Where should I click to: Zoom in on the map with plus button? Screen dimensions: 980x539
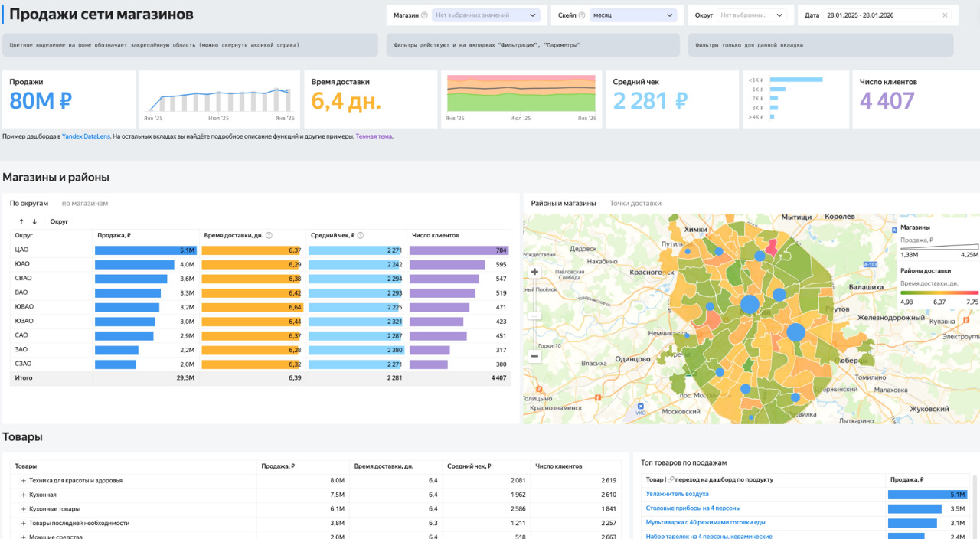(x=534, y=272)
